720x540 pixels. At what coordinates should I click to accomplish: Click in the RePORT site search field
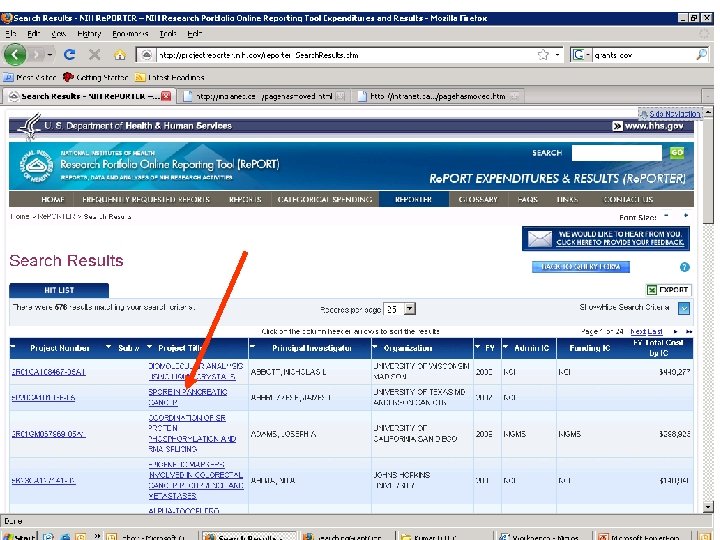[616, 152]
